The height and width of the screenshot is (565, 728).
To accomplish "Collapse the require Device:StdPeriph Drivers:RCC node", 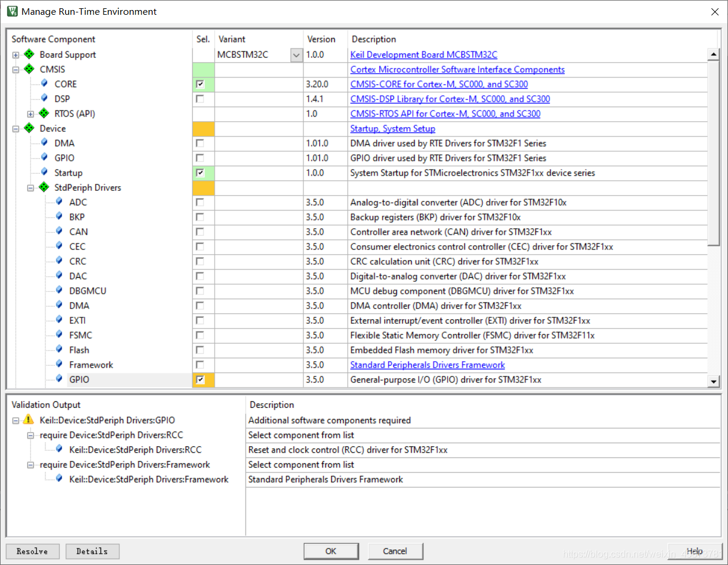I will (31, 435).
